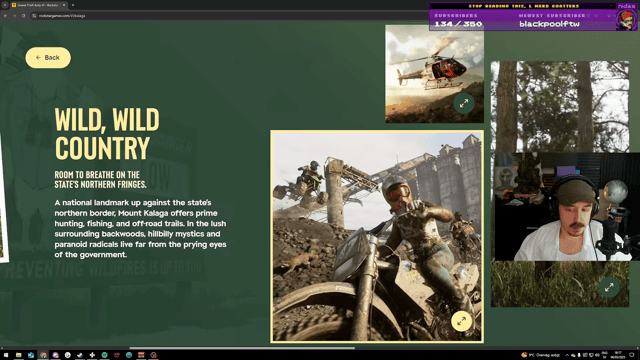Show hidden system tray icons
Screen dimensions: 640x360
[x=567, y=355]
